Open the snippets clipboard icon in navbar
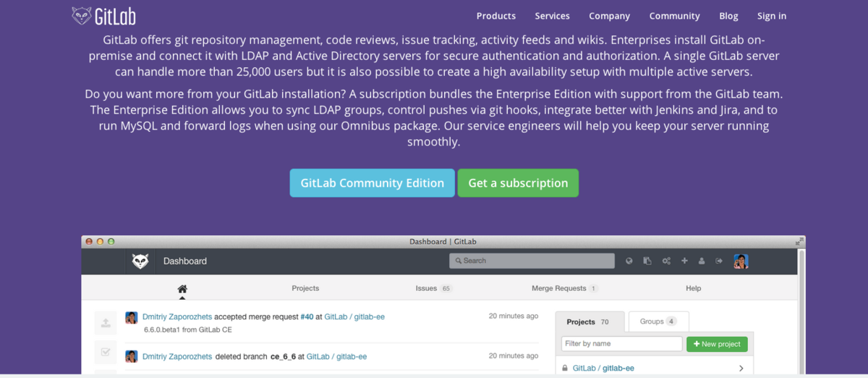 pyautogui.click(x=647, y=261)
